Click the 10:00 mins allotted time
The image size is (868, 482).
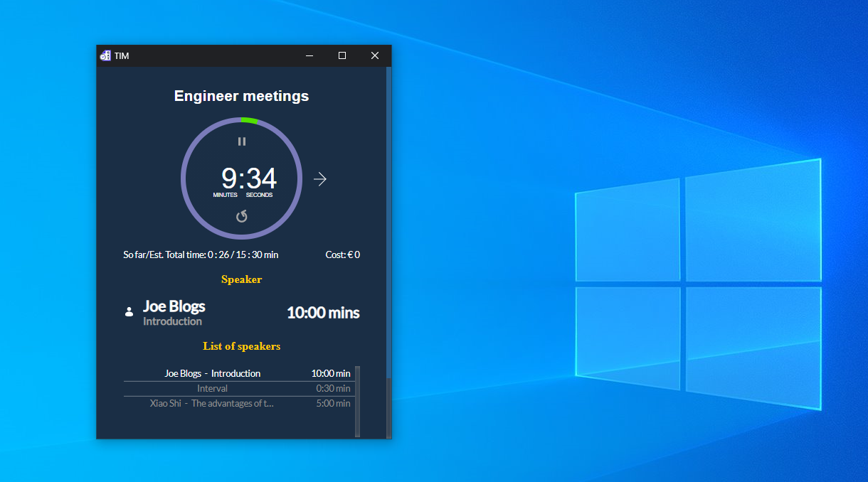(x=323, y=312)
